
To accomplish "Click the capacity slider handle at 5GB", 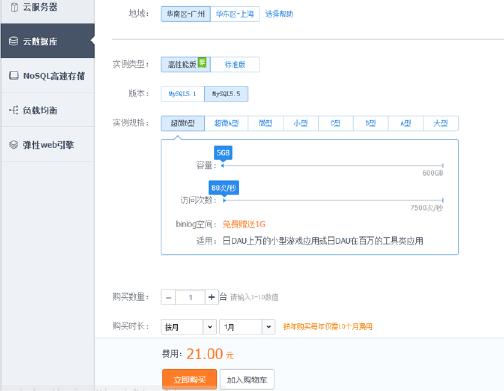I will pos(223,165).
